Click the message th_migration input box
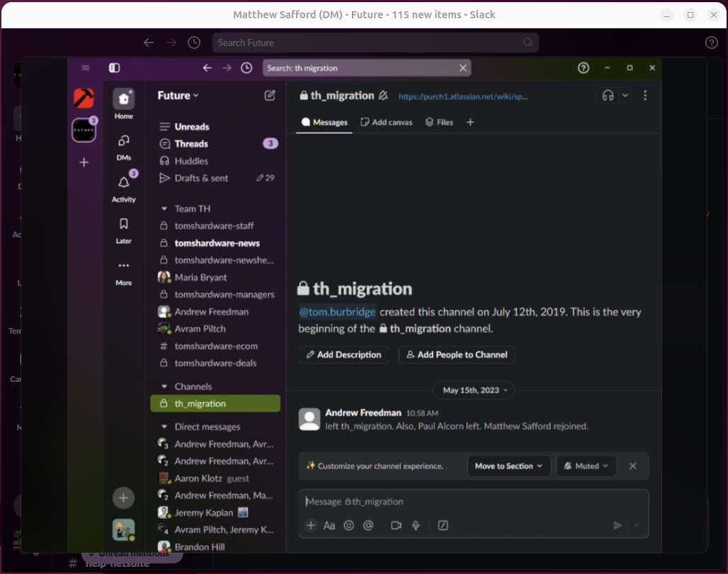728x574 pixels. [x=473, y=502]
